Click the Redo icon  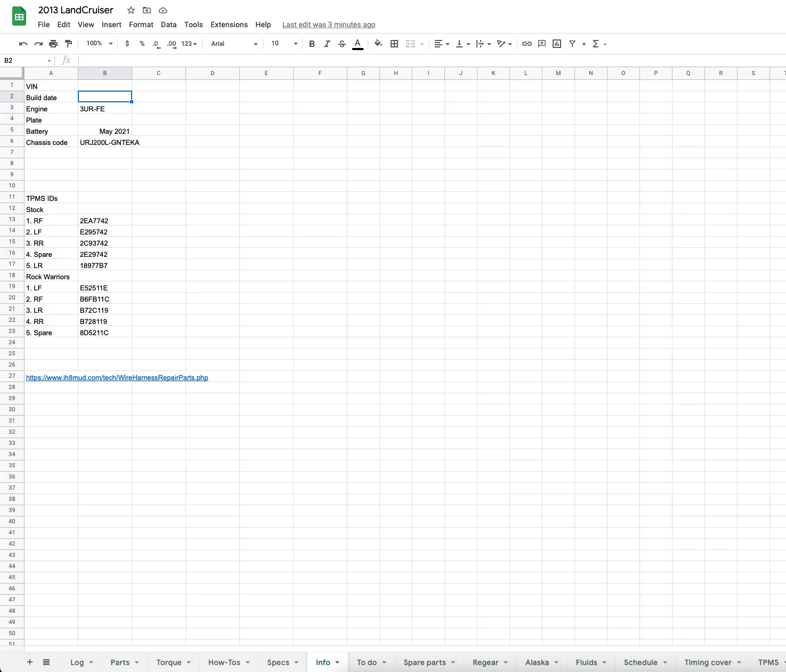click(38, 44)
